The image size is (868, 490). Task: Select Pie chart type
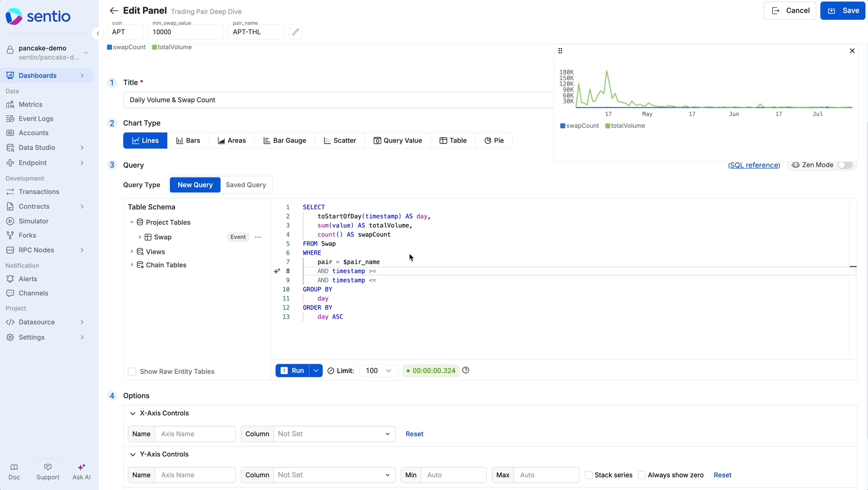(494, 141)
